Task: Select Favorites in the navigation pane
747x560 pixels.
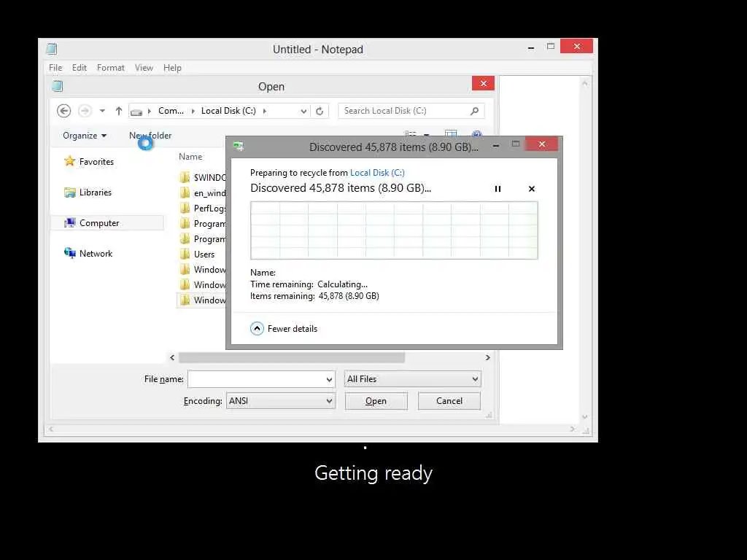Action: [x=96, y=162]
